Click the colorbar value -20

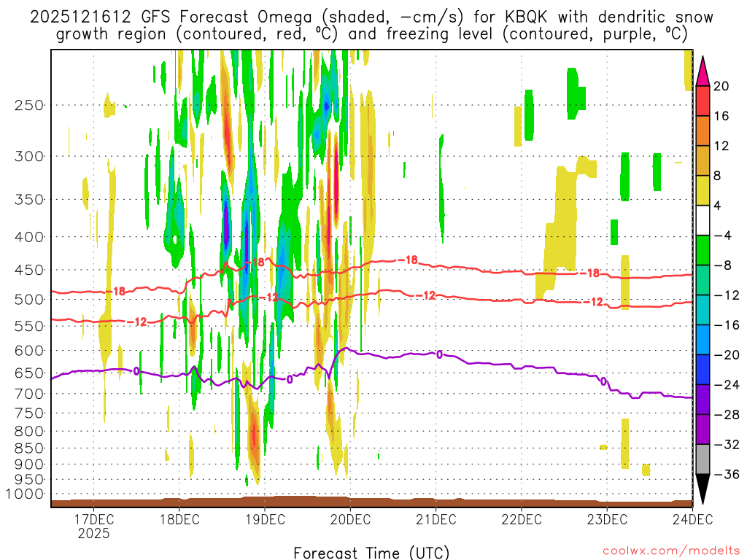(727, 355)
